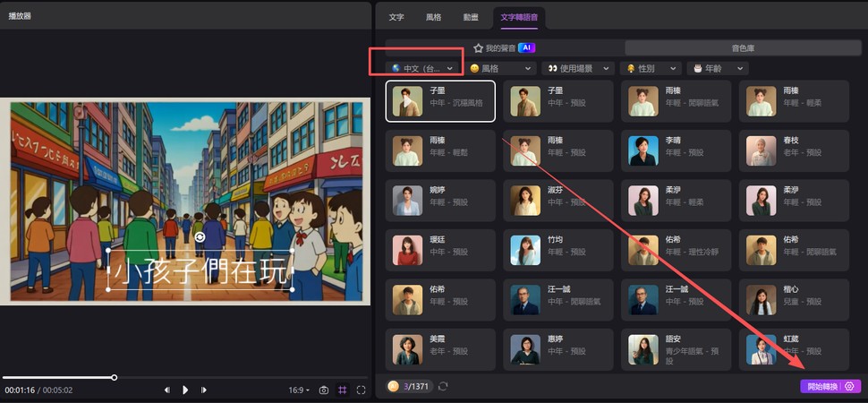Screen dimensions: 868x403
Task: Click the play button in the player
Action: click(185, 390)
